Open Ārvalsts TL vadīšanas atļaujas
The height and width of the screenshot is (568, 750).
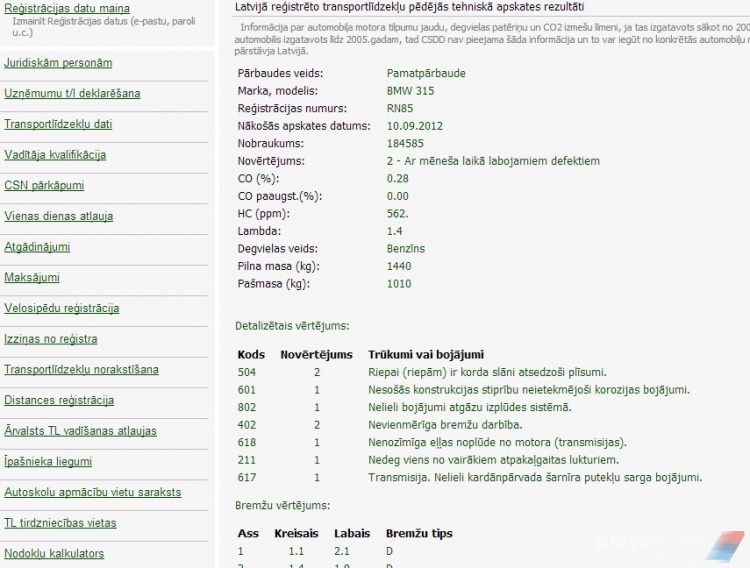(x=80, y=431)
